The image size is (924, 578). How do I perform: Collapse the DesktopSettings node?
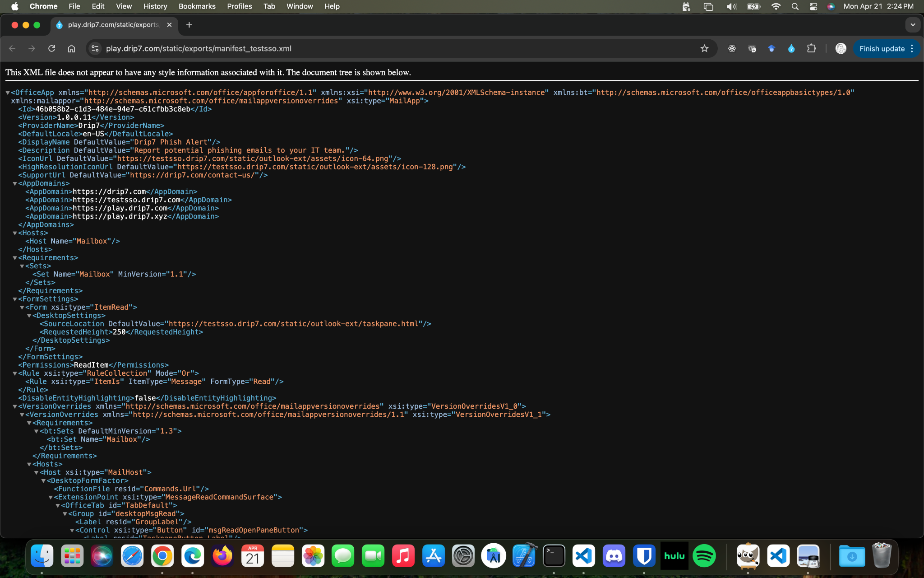29,316
